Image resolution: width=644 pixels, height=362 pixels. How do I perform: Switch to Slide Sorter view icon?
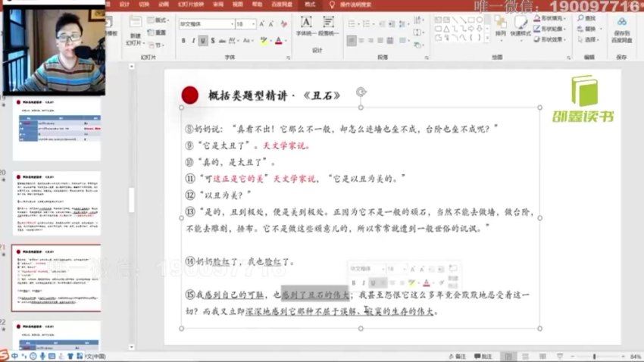point(525,356)
